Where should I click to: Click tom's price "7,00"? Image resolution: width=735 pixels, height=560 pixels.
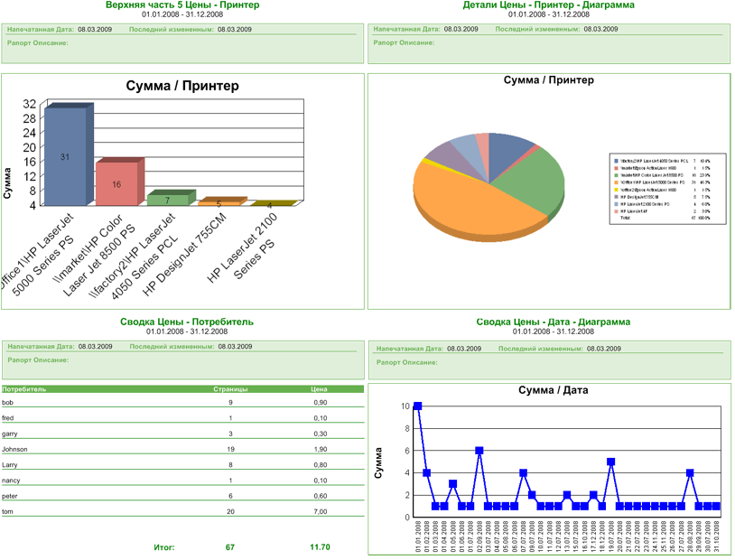321,512
